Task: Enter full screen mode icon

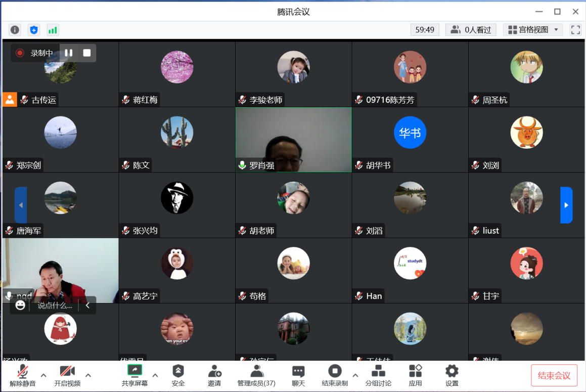Action: coord(575,30)
